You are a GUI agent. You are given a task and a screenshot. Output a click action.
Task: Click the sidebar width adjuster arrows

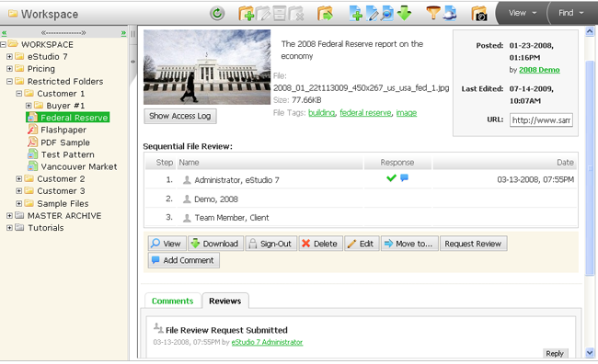click(63, 33)
